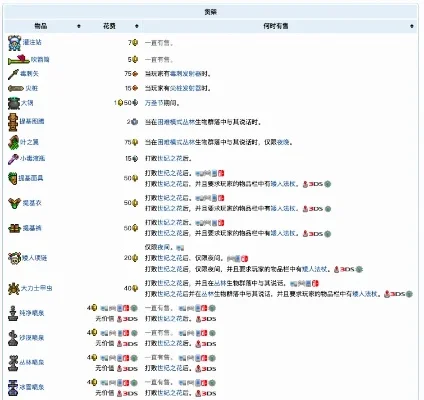This screenshot has height=400, width=424.
Task: Click the Pygmy Necklace skull icon
Action: [x=14, y=258]
